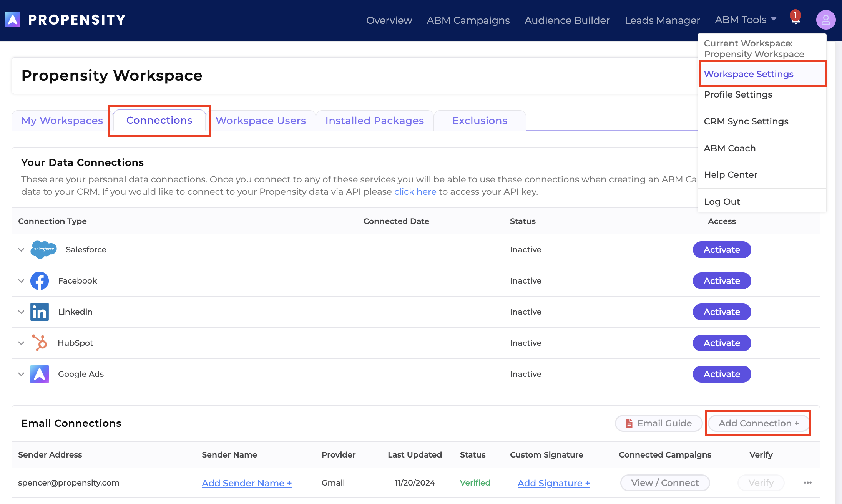Open the ABM Tools dropdown
The height and width of the screenshot is (504, 842).
(x=746, y=20)
